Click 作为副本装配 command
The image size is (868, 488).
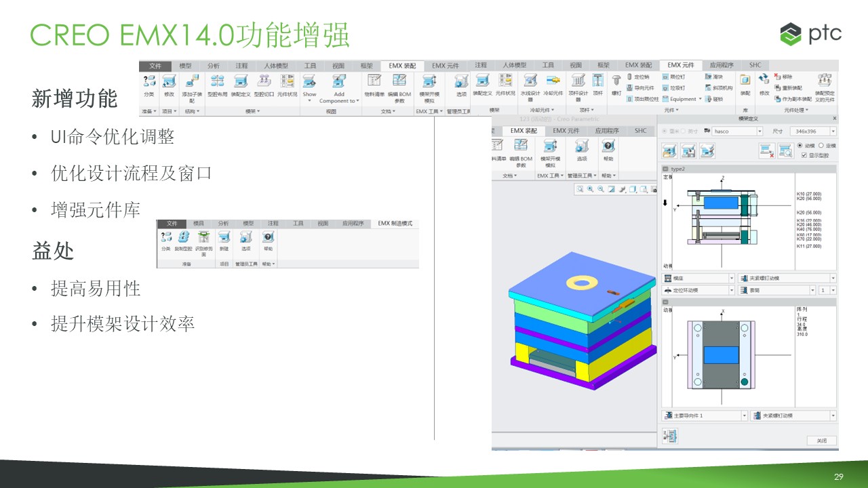point(793,99)
